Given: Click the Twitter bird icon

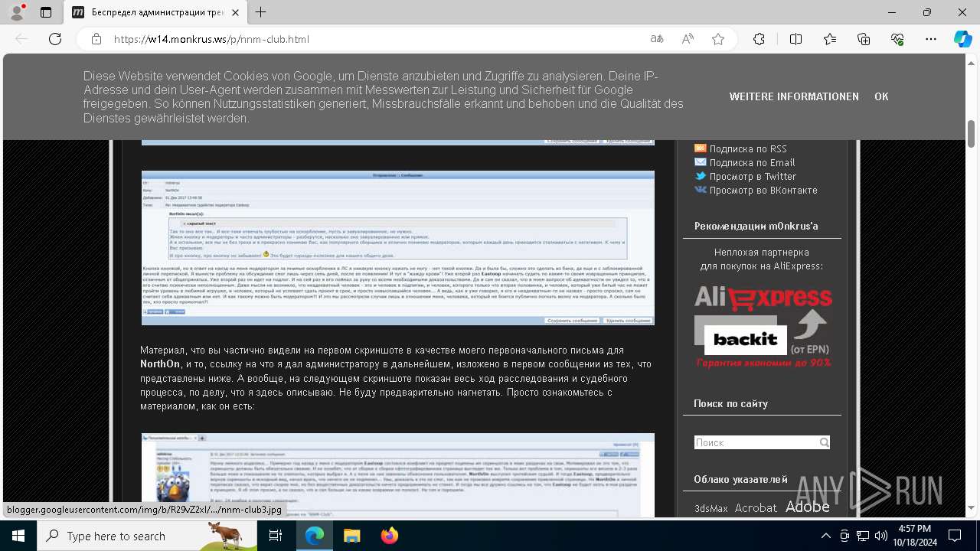Looking at the screenshot, I should pyautogui.click(x=700, y=176).
